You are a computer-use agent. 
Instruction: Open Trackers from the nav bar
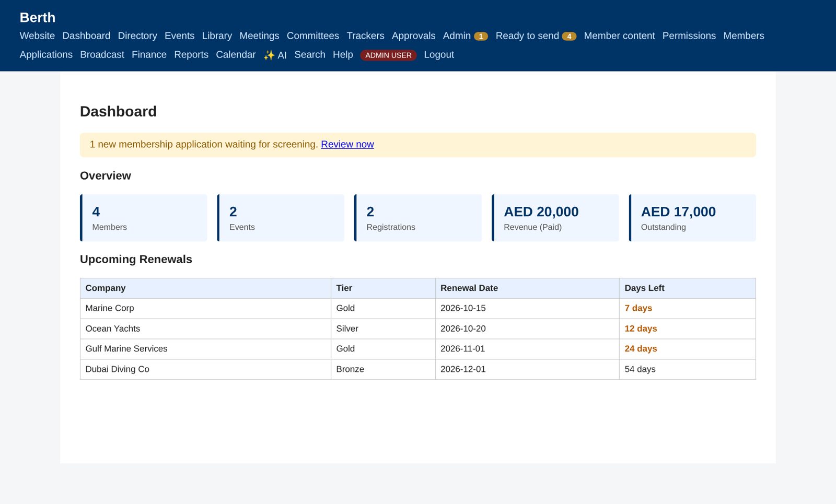(365, 36)
